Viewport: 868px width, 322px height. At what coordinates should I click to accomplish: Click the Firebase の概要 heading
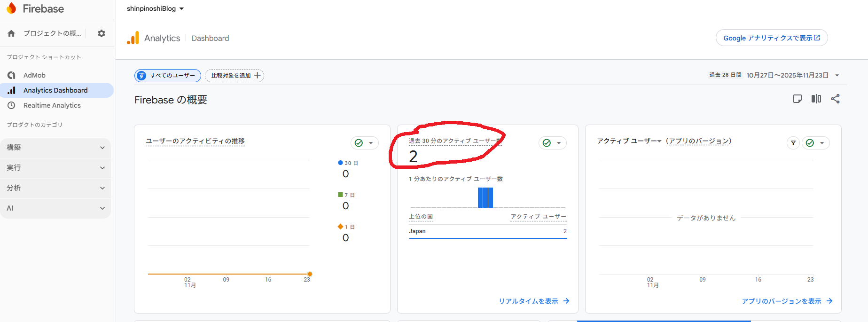click(171, 100)
